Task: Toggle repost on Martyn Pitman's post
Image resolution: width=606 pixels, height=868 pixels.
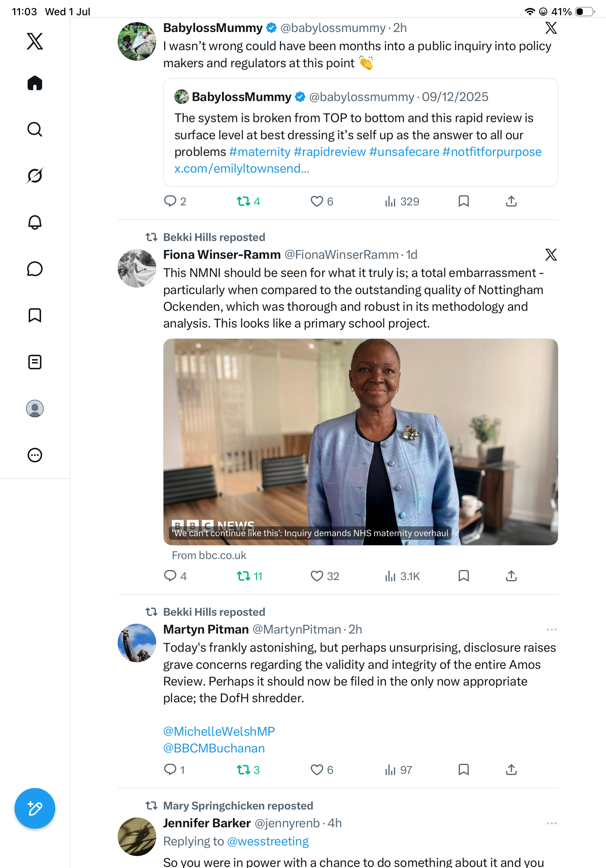Action: (x=243, y=770)
